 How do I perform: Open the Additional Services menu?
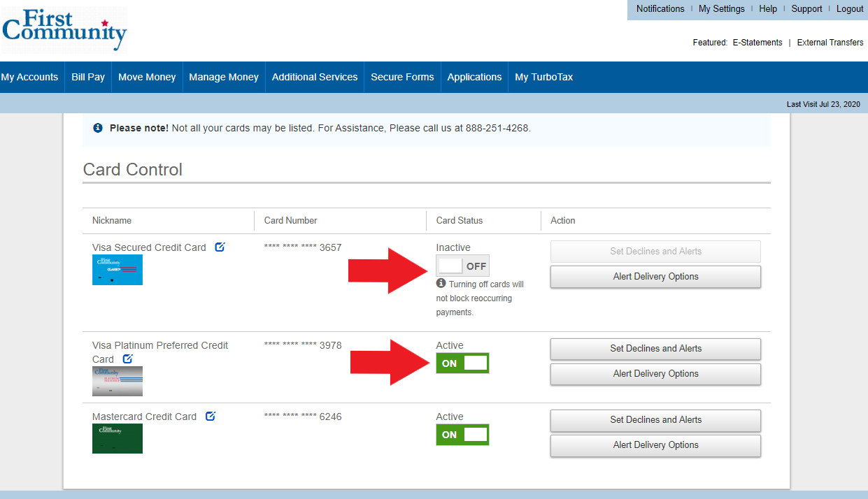point(315,77)
